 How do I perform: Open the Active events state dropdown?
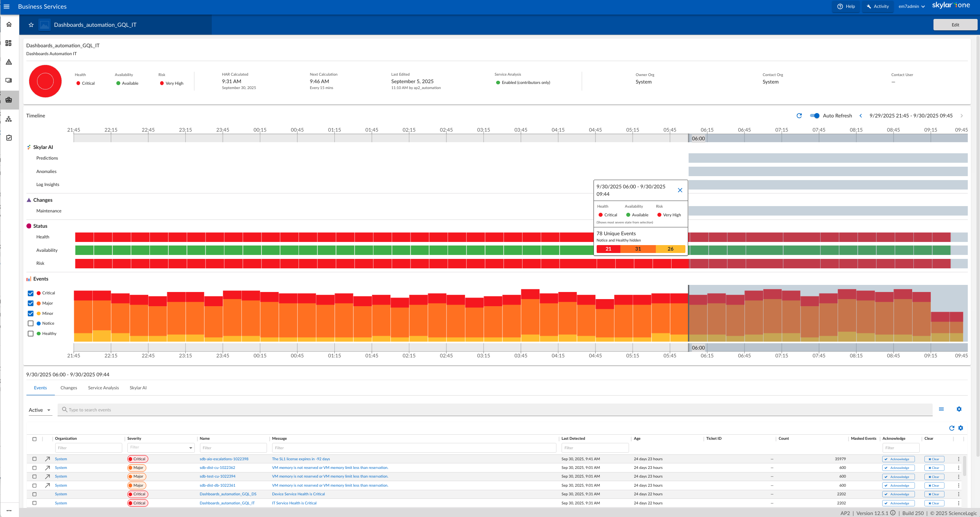coord(39,410)
